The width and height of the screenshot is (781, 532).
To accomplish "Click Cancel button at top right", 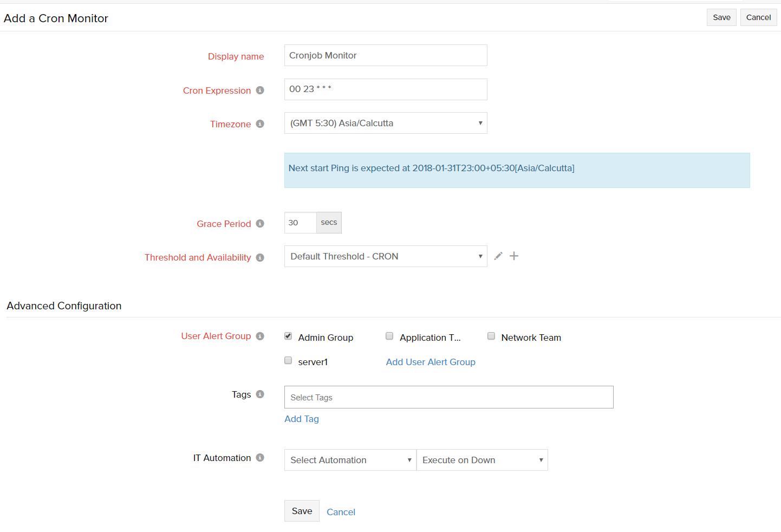I will click(x=758, y=17).
